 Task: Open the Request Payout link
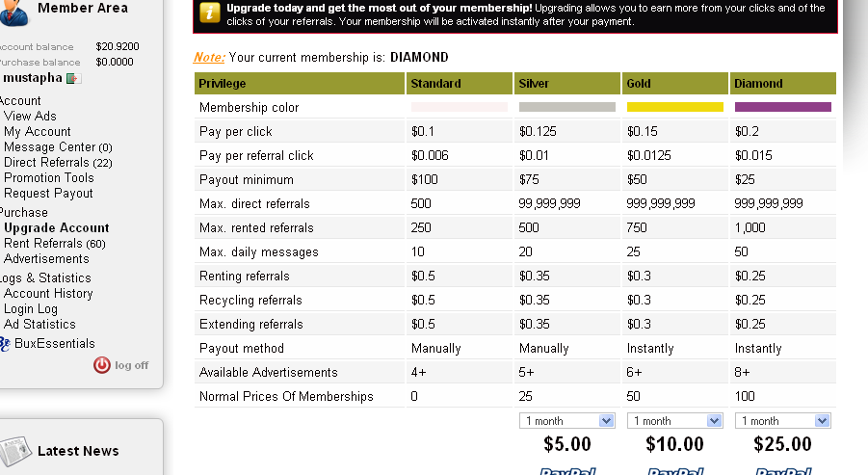[x=48, y=194]
